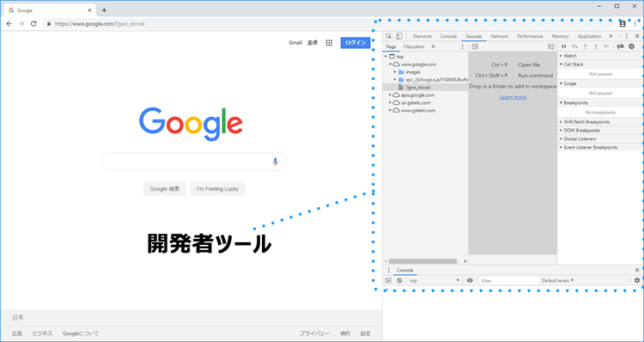The image size is (644, 342).
Task: Switch to the Filesystem navigator tab
Action: click(414, 46)
